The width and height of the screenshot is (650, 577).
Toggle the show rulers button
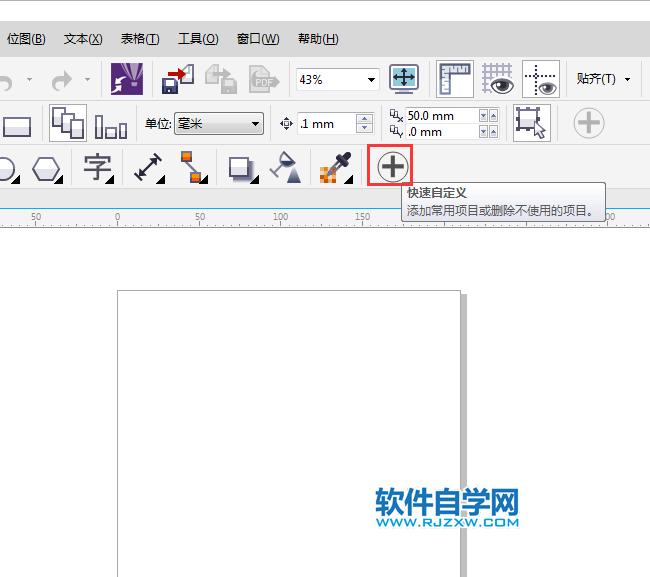pos(455,79)
